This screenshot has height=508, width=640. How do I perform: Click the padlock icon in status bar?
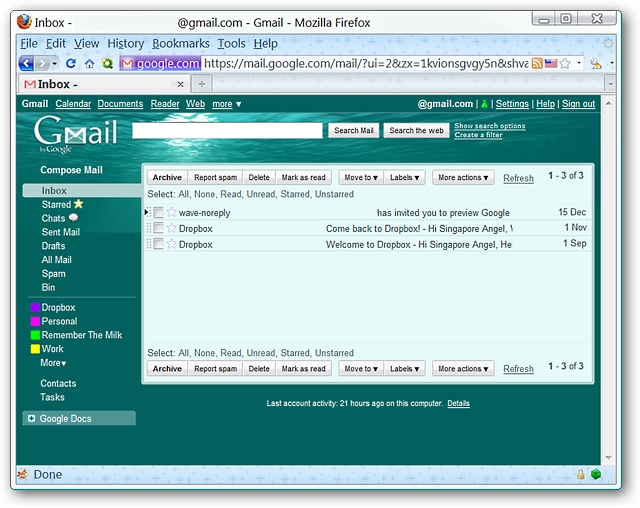point(580,474)
